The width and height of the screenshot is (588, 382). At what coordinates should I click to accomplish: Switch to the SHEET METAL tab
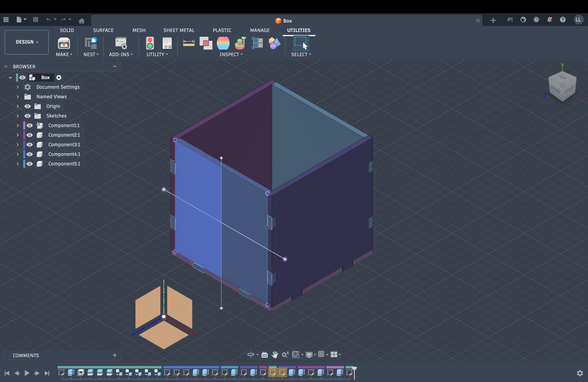coord(179,30)
